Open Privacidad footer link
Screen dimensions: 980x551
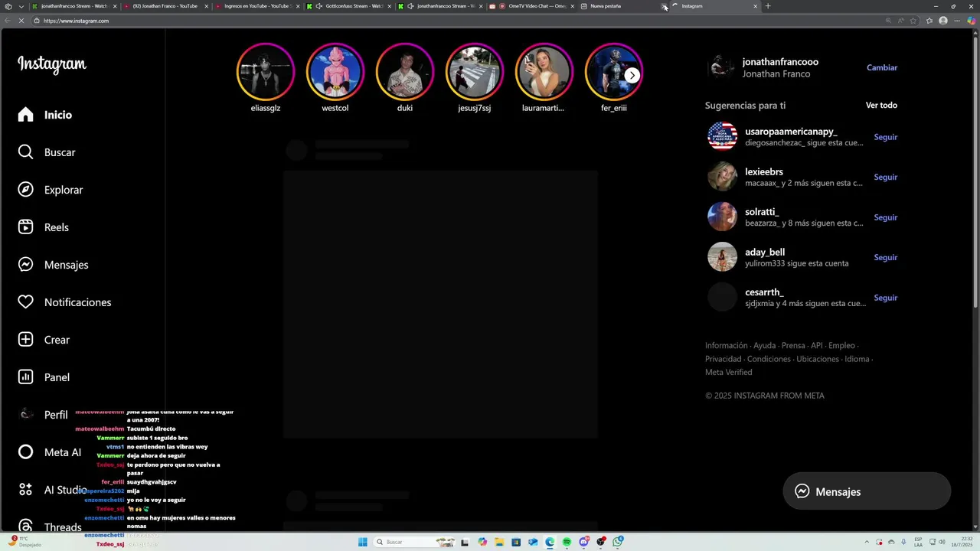(x=723, y=359)
